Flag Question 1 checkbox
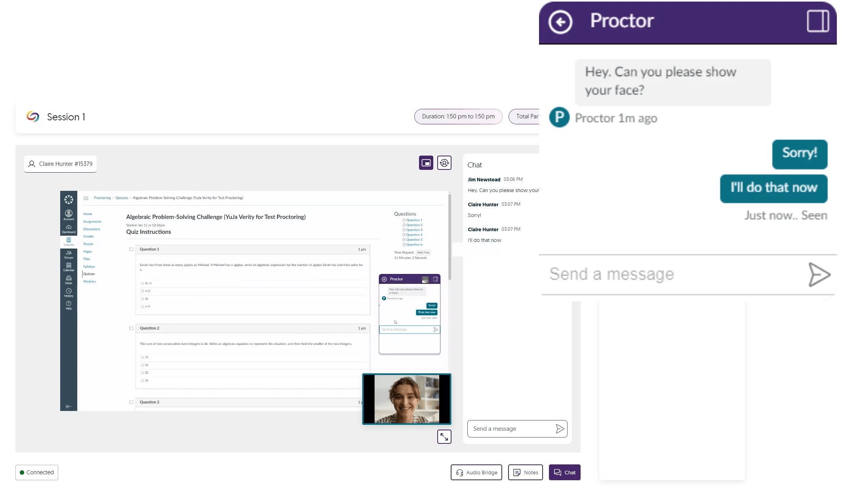 coord(131,249)
